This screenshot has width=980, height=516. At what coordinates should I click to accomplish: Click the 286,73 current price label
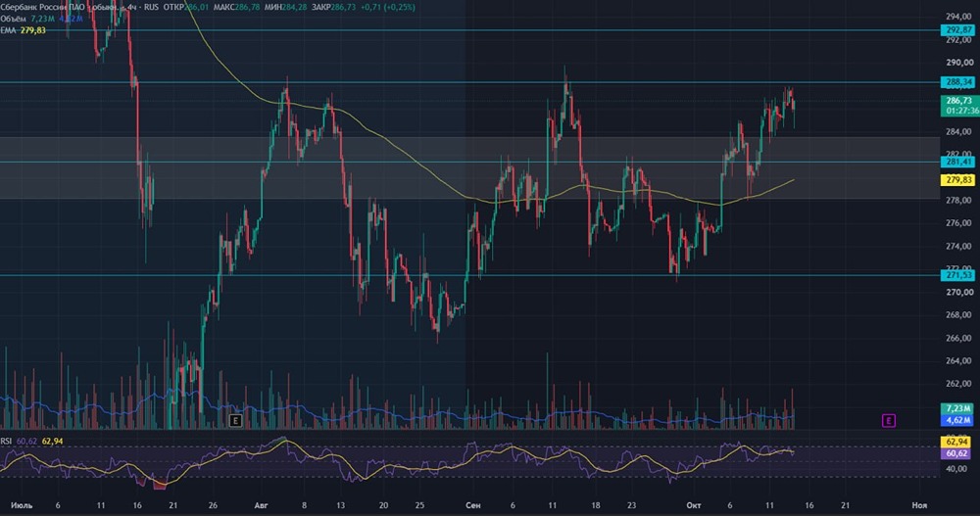[x=958, y=101]
